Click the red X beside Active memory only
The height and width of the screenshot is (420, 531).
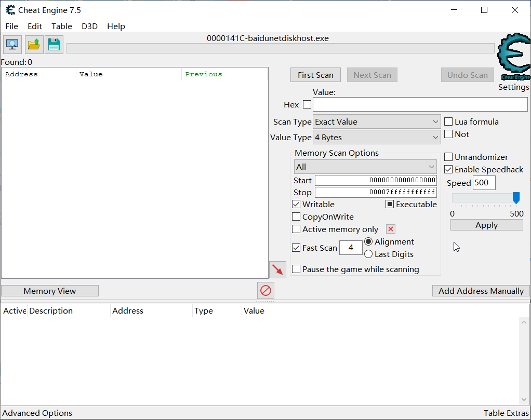pos(391,229)
